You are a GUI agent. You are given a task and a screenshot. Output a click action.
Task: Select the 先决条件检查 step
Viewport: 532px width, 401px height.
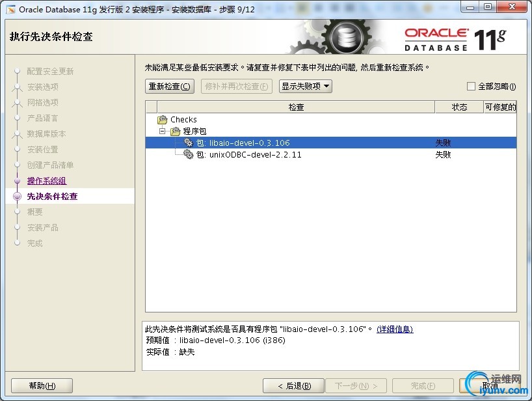click(52, 196)
